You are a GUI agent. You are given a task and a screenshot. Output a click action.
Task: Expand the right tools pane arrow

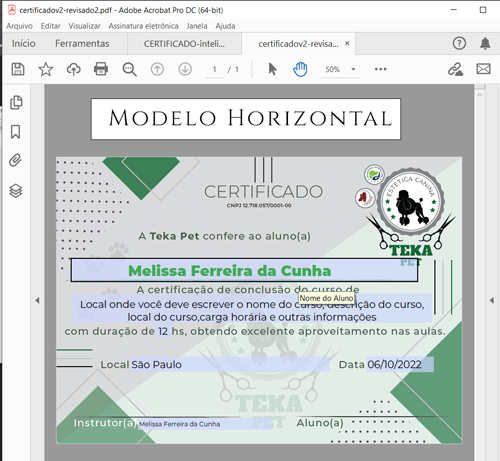[492, 300]
